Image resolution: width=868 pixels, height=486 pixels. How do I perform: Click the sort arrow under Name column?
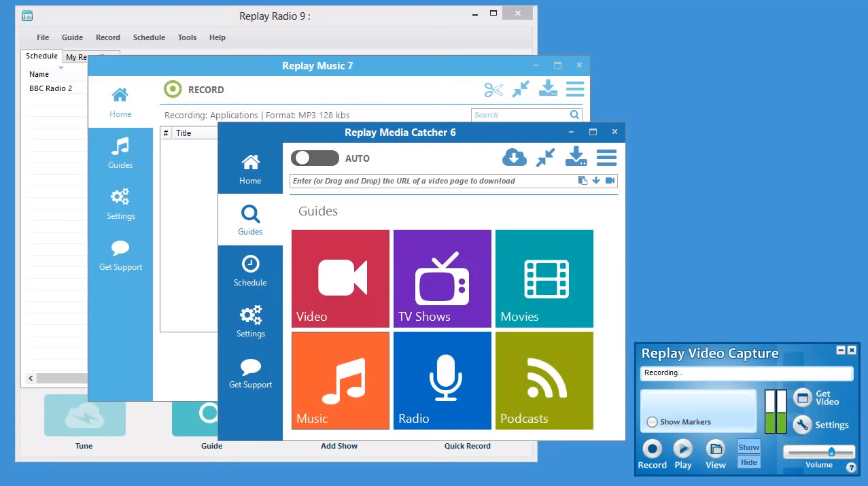[61, 68]
